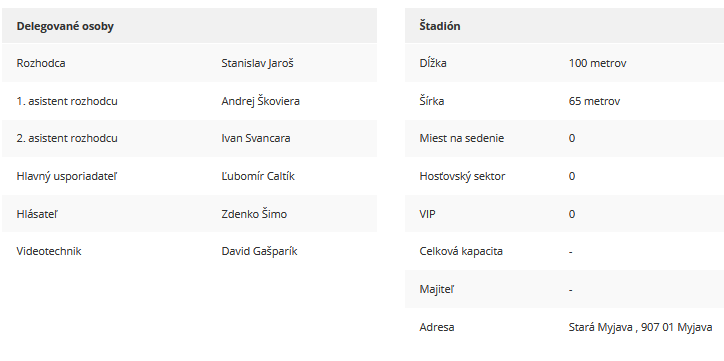This screenshot has height=361, width=724.
Task: Click the Celková kapacita label
Action: pyautogui.click(x=461, y=251)
